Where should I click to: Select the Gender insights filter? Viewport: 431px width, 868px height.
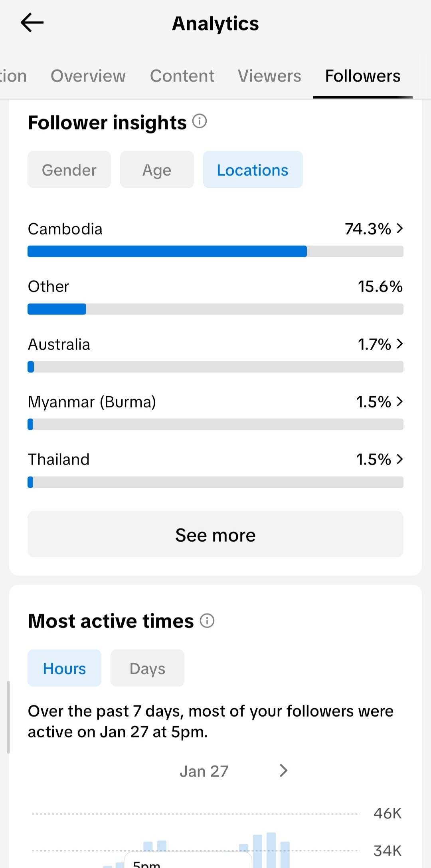coord(69,170)
